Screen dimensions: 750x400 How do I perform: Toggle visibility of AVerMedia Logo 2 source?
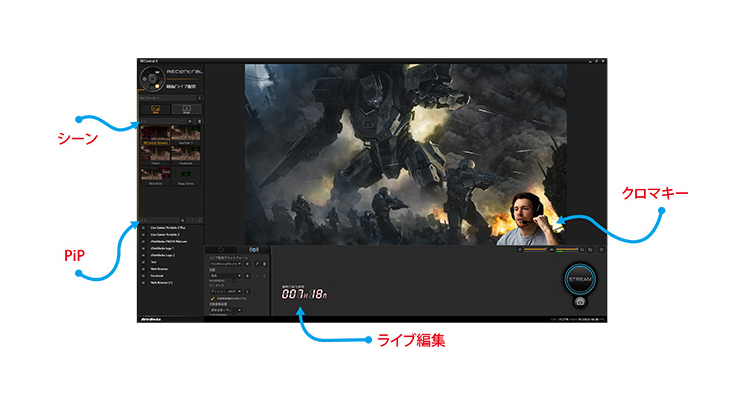tap(143, 255)
